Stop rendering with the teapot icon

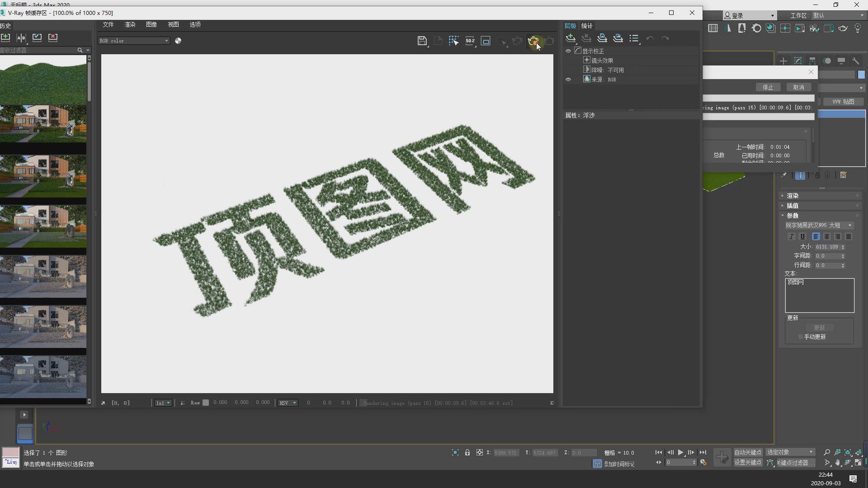(534, 41)
